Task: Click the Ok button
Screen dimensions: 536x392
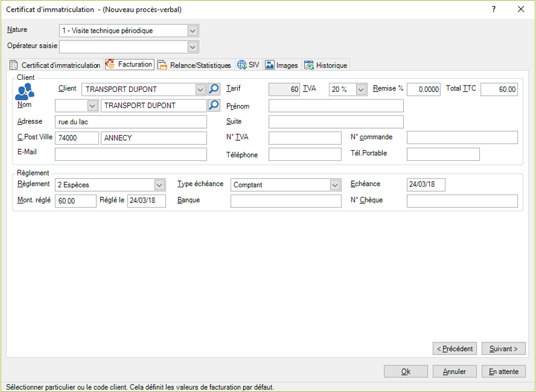Action: pos(405,371)
